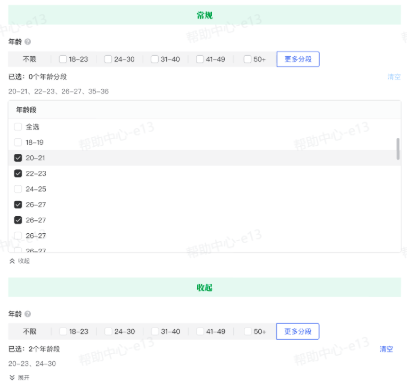Click the green 常规 section header
Screen dimensions: 407x383
tap(205, 15)
